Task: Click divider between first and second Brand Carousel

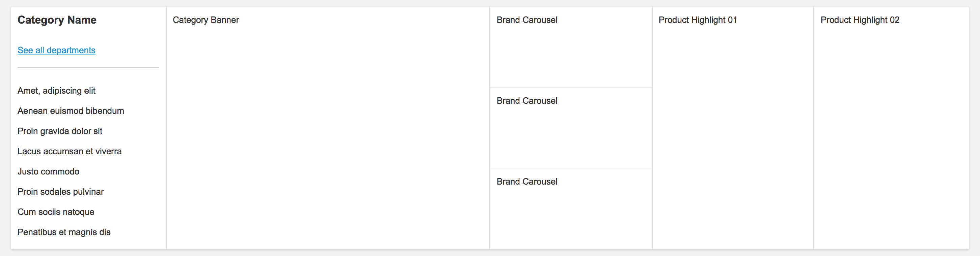Action: pyautogui.click(x=571, y=87)
